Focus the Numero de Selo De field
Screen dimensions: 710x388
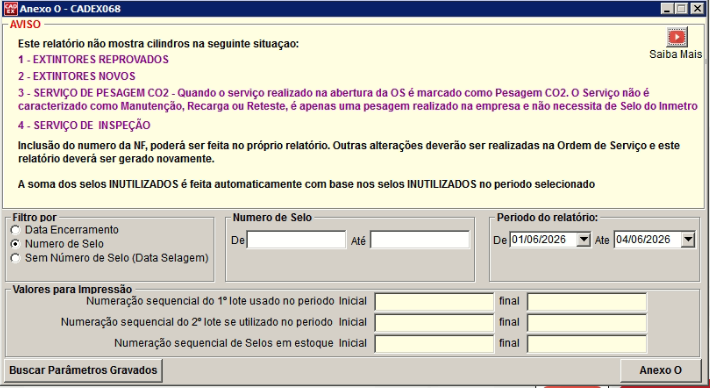(x=296, y=240)
